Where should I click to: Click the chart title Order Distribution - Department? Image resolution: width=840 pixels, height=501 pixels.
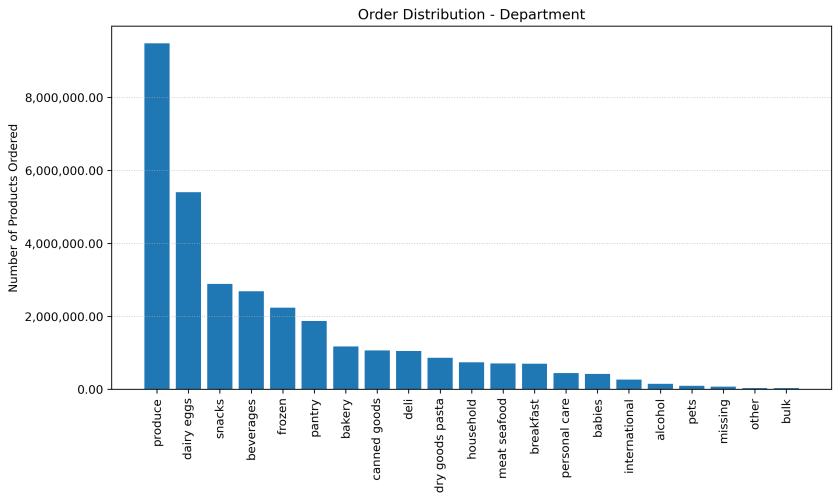point(471,14)
